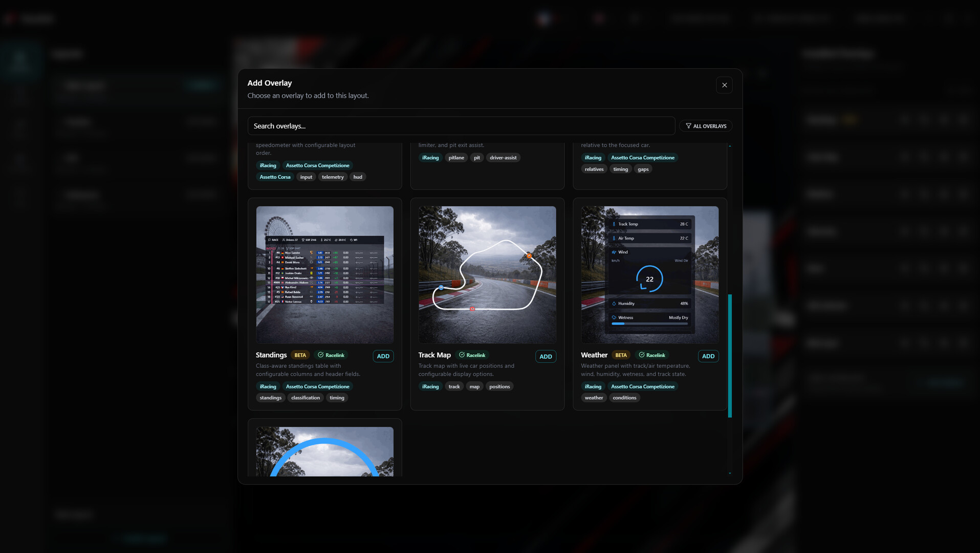Click the conditions tag on Weather card
This screenshot has height=553, width=980.
coord(624,398)
